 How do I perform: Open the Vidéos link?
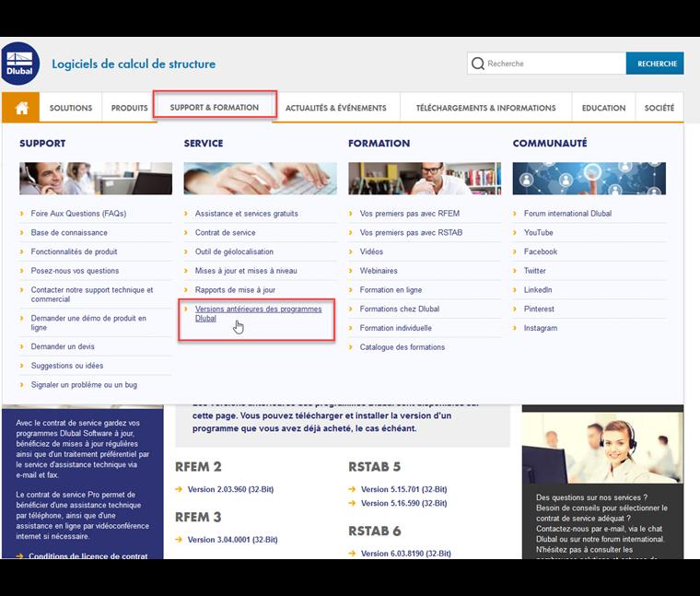tap(371, 251)
